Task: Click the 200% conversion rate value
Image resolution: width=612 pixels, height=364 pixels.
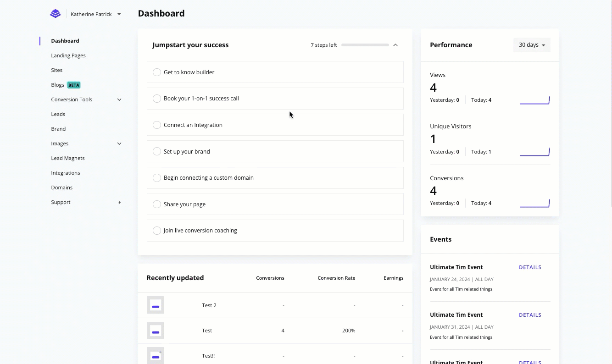Action: point(349,331)
